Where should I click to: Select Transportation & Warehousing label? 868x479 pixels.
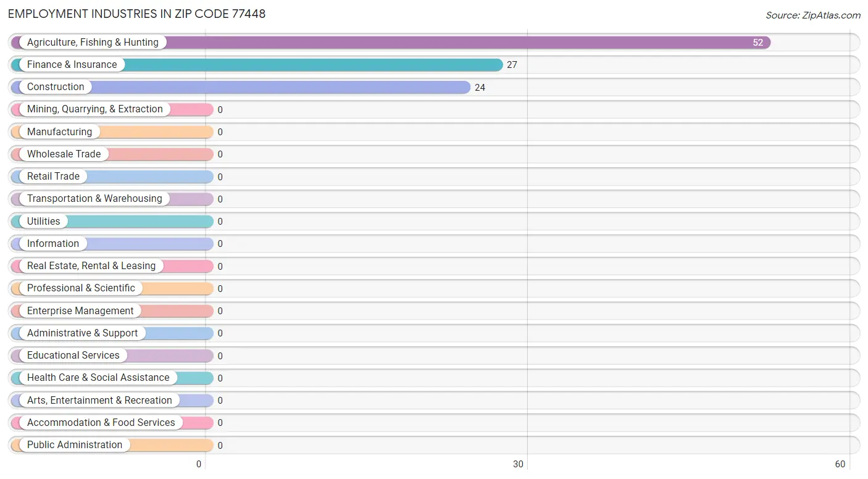[94, 199]
